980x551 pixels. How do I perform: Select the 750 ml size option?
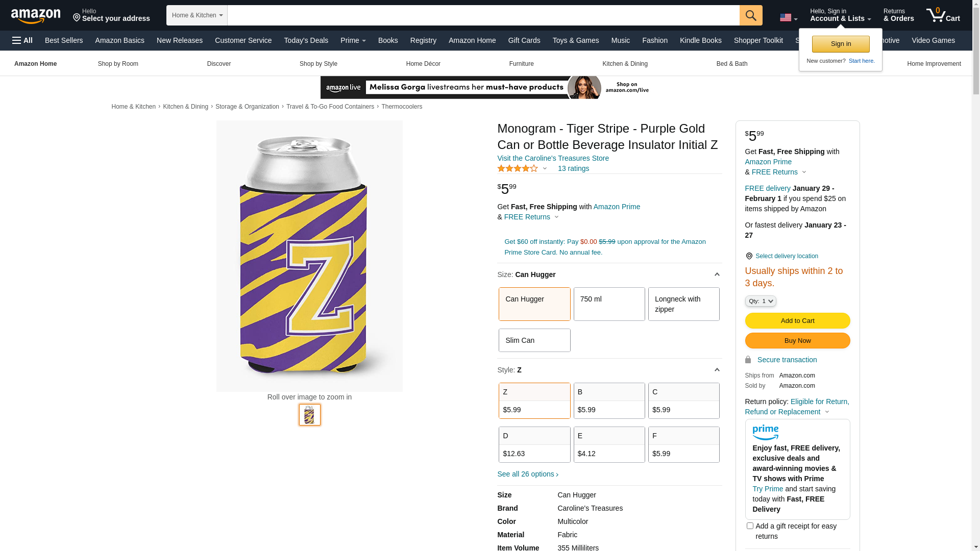pos(609,304)
